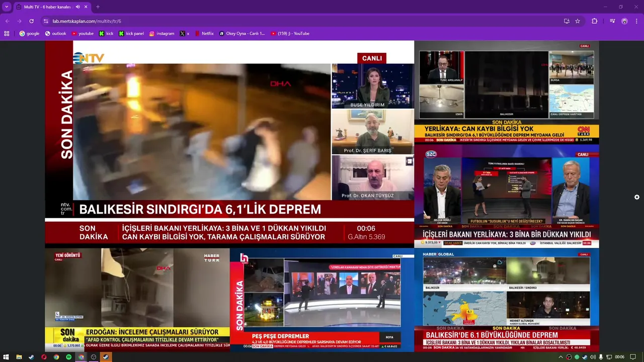This screenshot has width=644, height=362.
Task: Open the media controls icon
Action: 612,21
